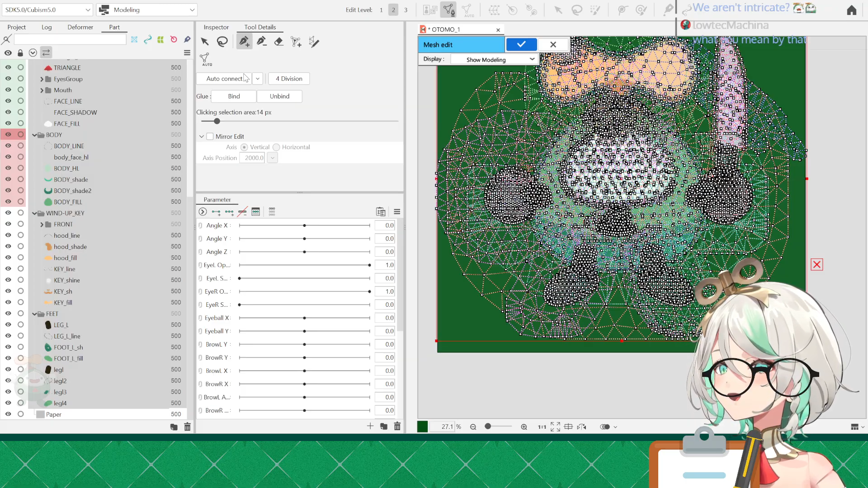
Task: Click the Unbind glue button
Action: click(279, 96)
